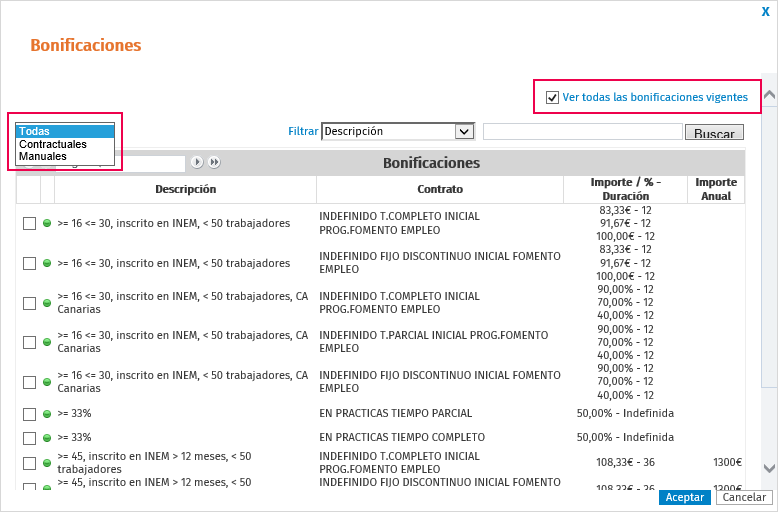Click the 'Importe Anual' column header
The width and height of the screenshot is (778, 512).
(716, 189)
